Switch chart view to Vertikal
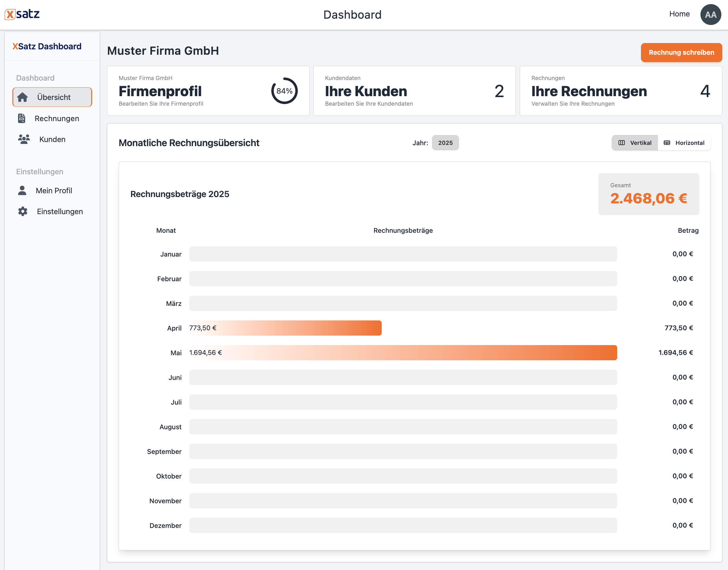 click(x=635, y=143)
